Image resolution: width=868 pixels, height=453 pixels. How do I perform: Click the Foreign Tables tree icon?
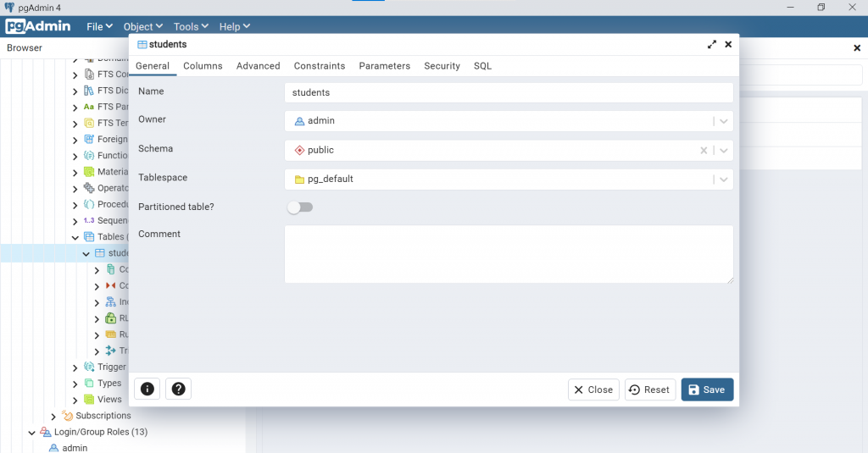[88, 139]
